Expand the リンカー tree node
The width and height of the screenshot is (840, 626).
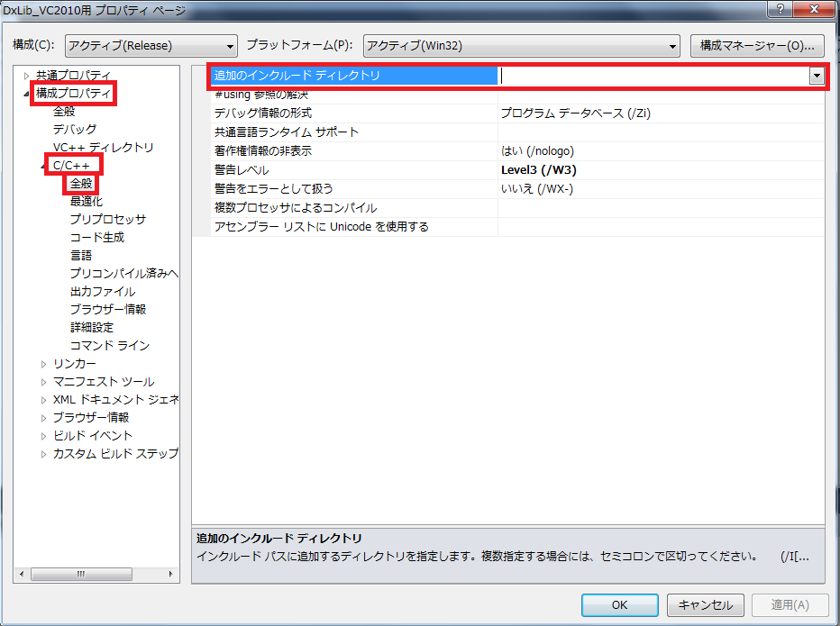click(x=44, y=364)
